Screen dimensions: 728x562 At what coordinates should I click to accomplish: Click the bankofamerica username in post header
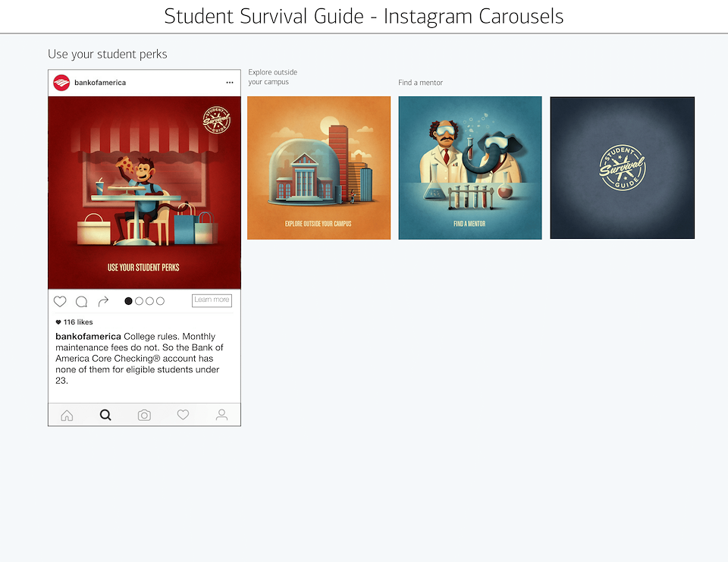point(100,83)
